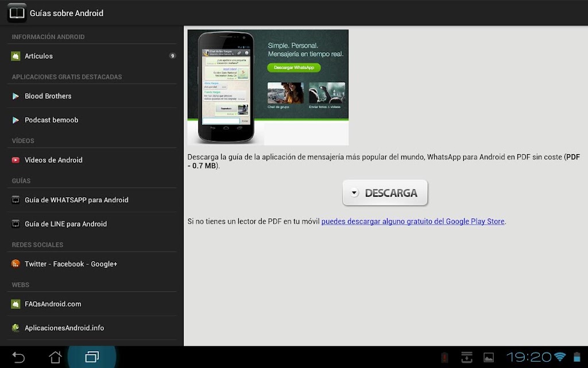The width and height of the screenshot is (588, 368).
Task: Follow the Google Play Store PDF reader link
Action: [x=413, y=221]
